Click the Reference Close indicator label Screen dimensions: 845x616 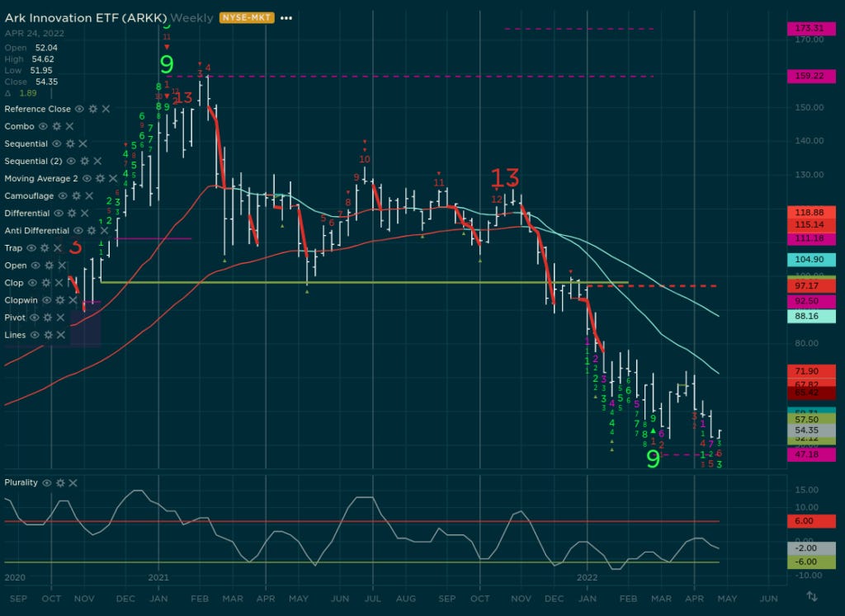tap(38, 109)
